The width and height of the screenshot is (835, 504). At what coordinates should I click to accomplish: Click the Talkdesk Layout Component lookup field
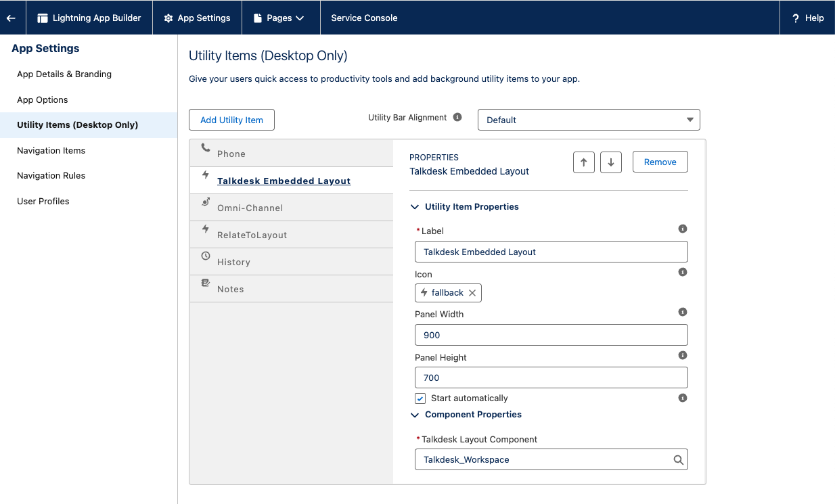coord(551,459)
